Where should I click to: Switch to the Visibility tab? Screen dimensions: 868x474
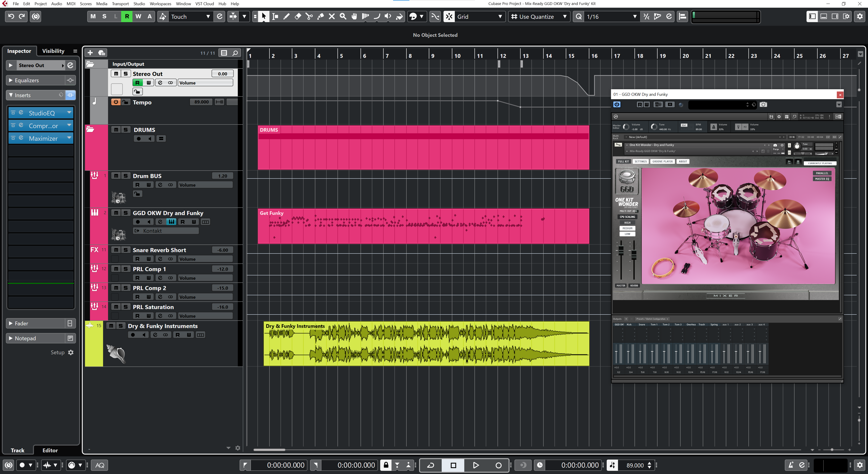click(x=53, y=51)
